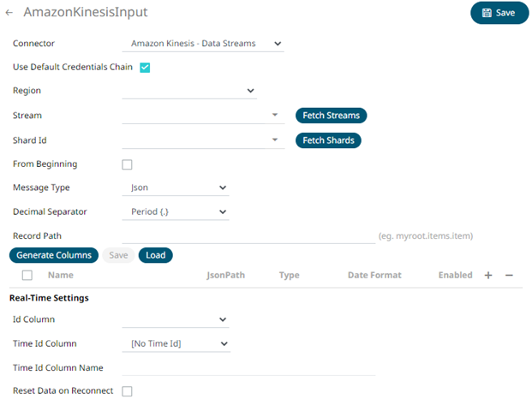Expand the Stream combo box arrow
The width and height of the screenshot is (532, 405).
pyautogui.click(x=275, y=115)
